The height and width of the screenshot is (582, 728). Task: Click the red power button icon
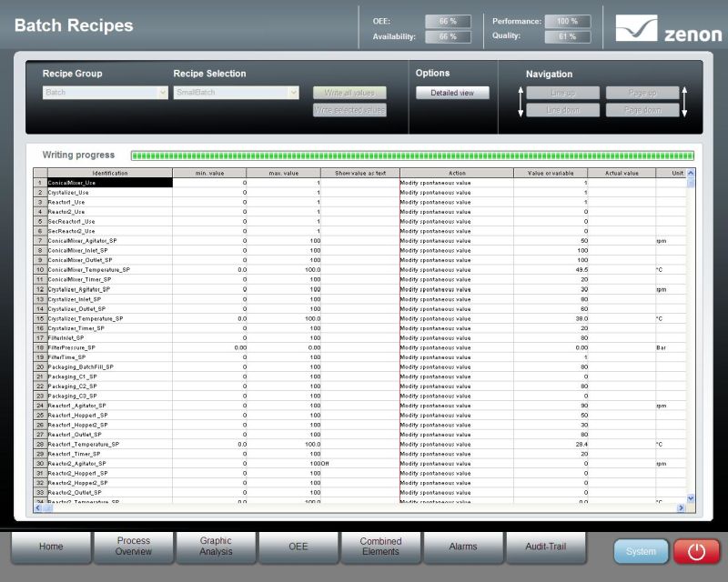pos(696,551)
